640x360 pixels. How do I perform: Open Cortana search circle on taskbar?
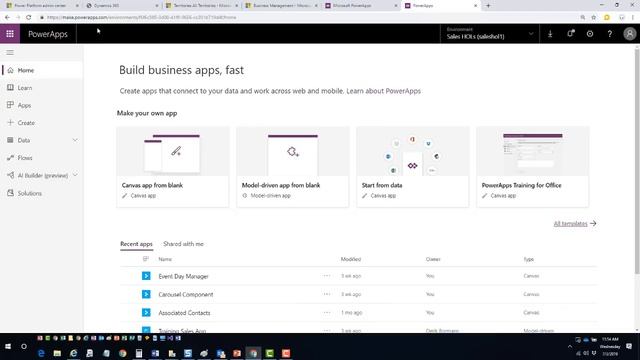[24, 346]
